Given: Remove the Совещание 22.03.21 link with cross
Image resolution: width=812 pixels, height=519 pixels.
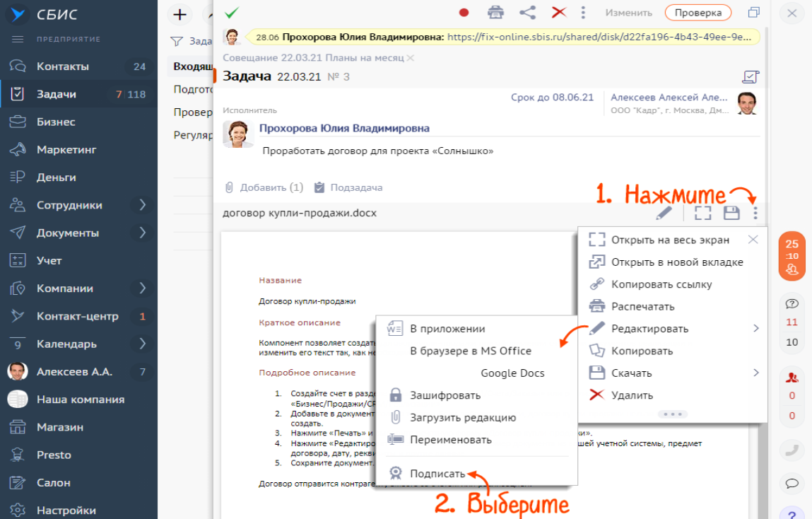Looking at the screenshot, I should coord(410,58).
